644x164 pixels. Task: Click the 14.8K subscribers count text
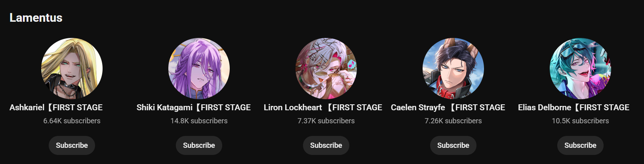[199, 121]
